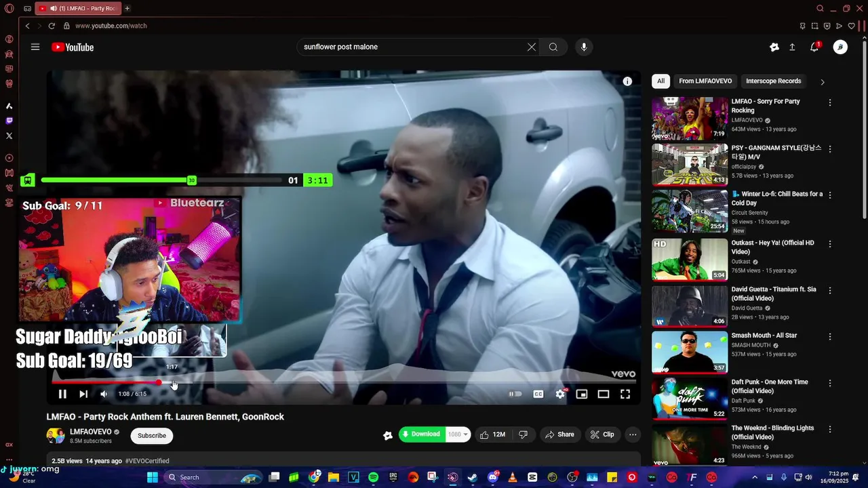The height and width of the screenshot is (488, 868).
Task: Open The Weeknd Blinding Lights title
Action: pyautogui.click(x=772, y=432)
